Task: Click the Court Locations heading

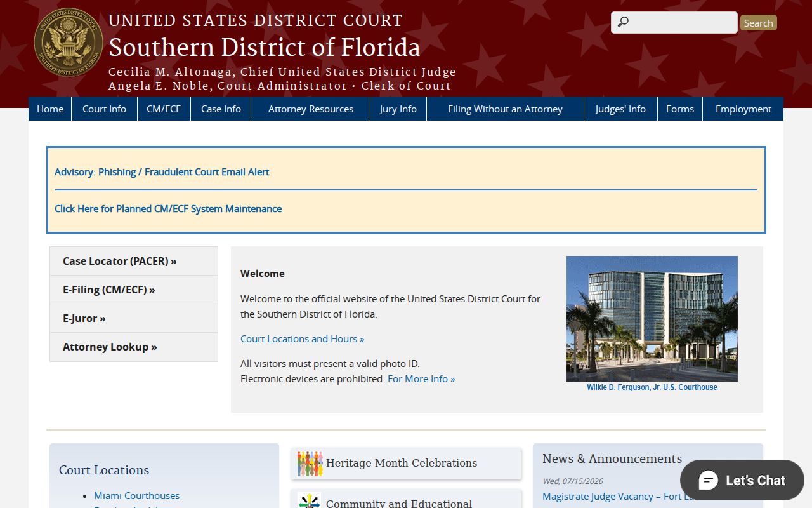Action: (104, 471)
